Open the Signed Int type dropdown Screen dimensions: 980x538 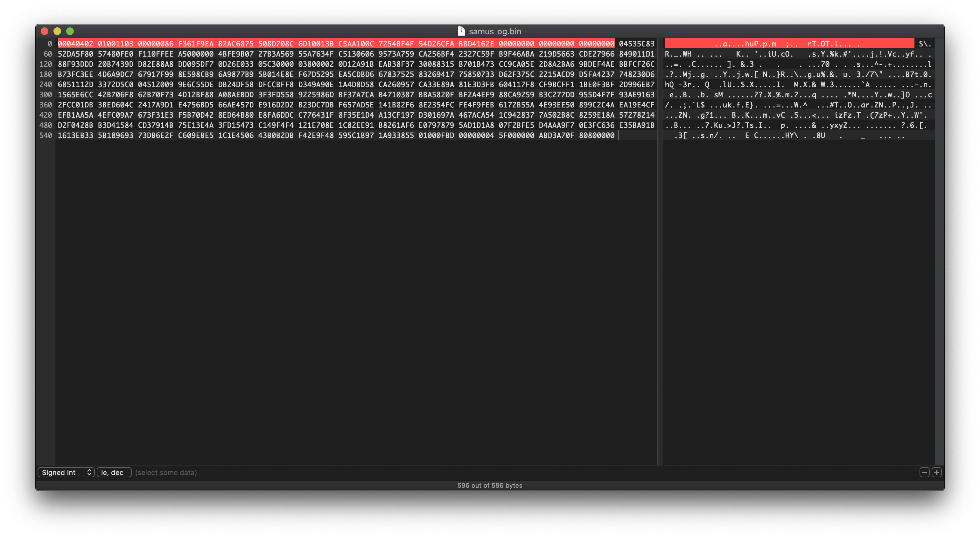(x=66, y=472)
